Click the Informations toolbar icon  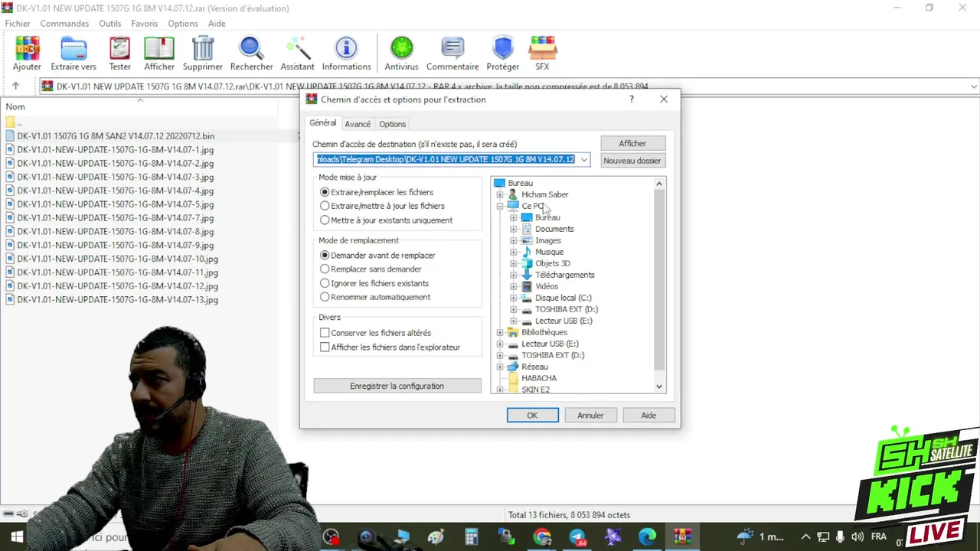[346, 54]
